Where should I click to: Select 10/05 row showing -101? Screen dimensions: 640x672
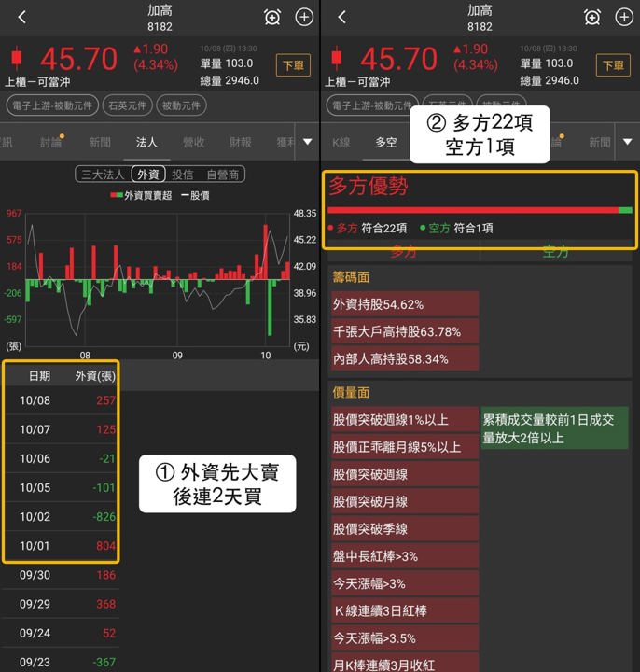(62, 488)
